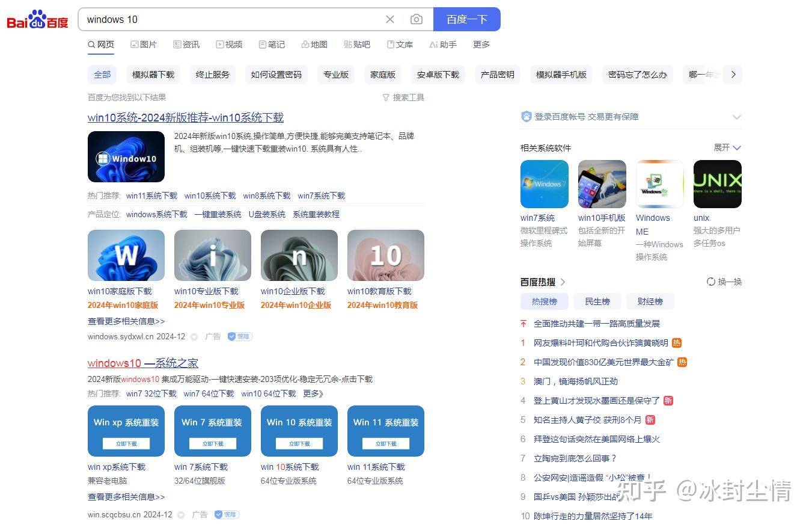Open windows10 —系统之家 result title
This screenshot has height=524, width=812.
(143, 363)
